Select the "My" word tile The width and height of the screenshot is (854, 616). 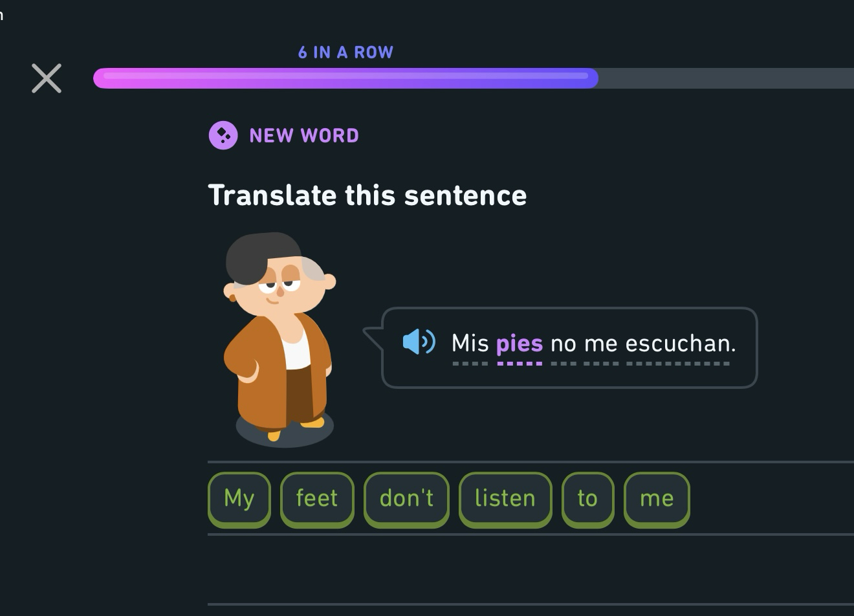(239, 499)
